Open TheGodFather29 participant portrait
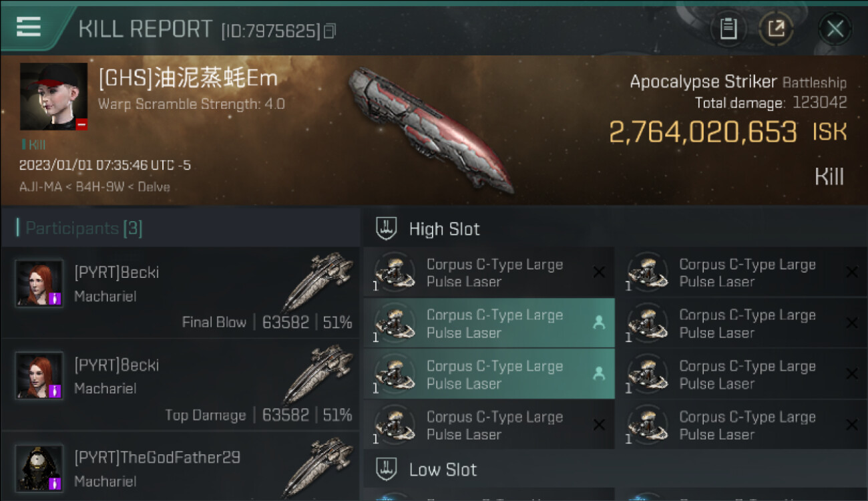The image size is (868, 501). tap(40, 468)
